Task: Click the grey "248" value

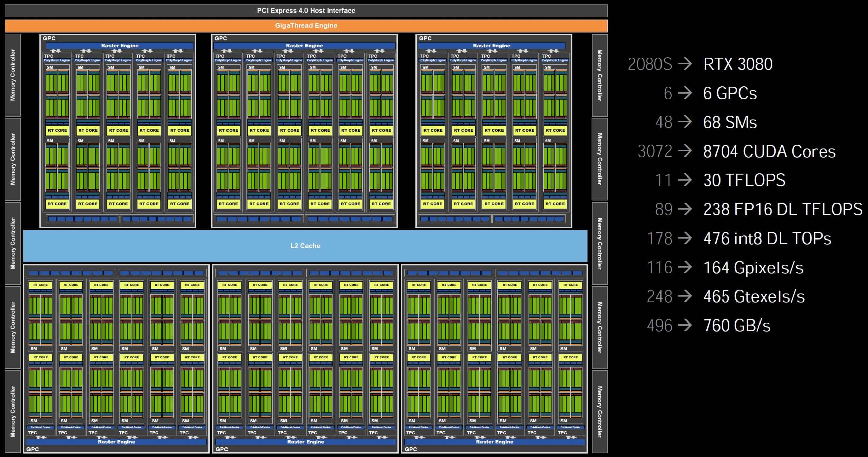Action: (x=659, y=297)
